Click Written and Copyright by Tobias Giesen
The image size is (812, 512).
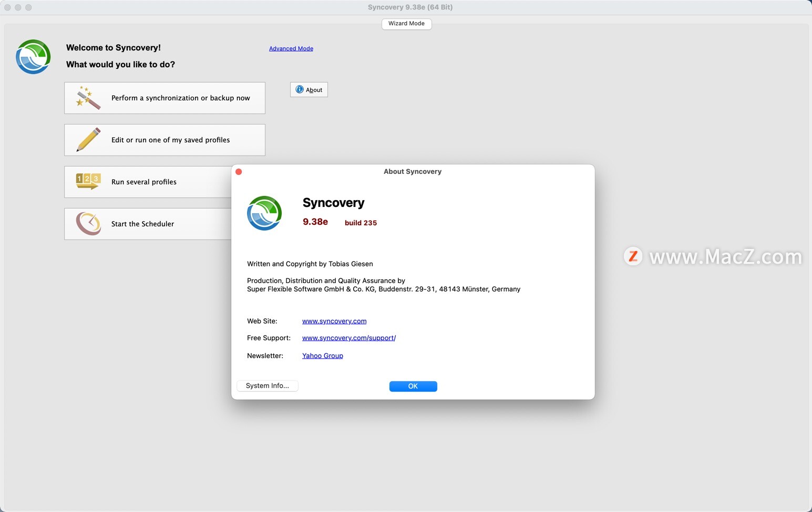click(x=310, y=264)
